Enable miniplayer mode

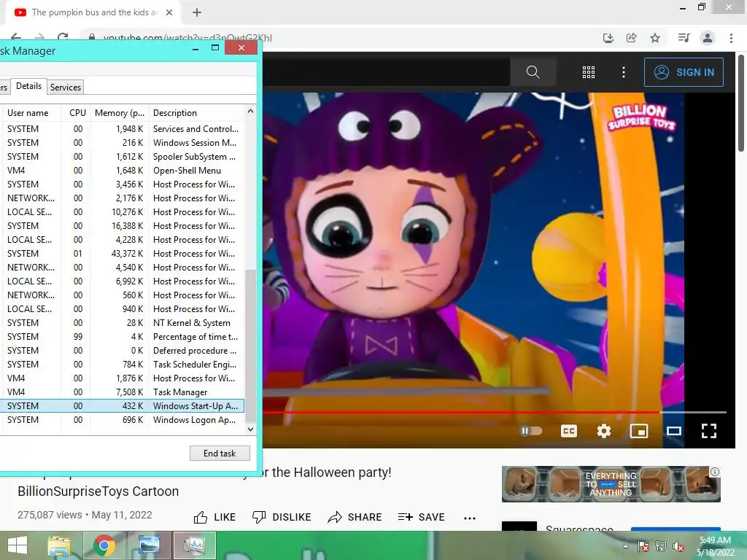pos(639,431)
